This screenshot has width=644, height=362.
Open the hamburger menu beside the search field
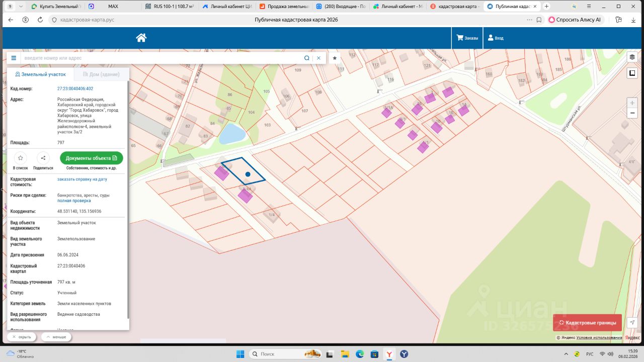click(x=14, y=58)
